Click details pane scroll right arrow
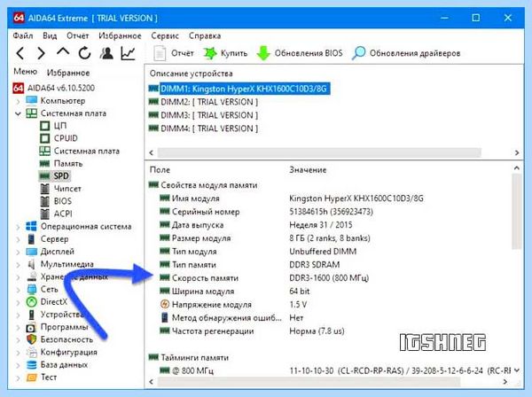The height and width of the screenshot is (397, 532). click(x=505, y=382)
